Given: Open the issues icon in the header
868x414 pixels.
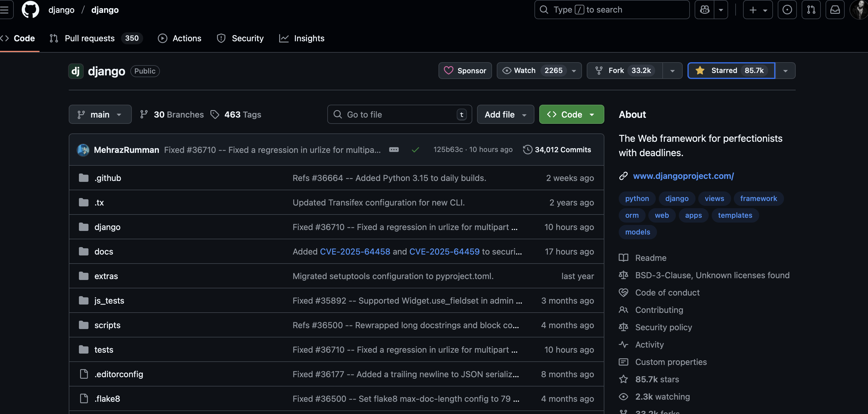Looking at the screenshot, I should click(x=787, y=10).
